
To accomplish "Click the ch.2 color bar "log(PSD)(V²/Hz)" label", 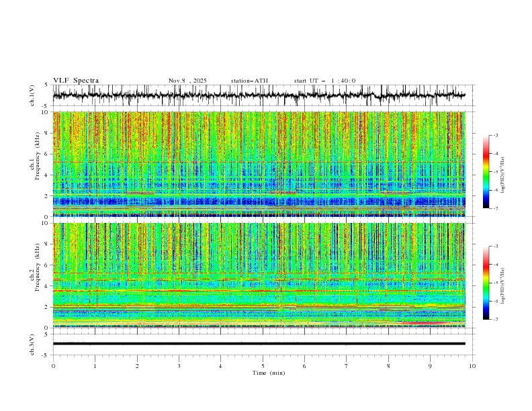I will pos(502,285).
